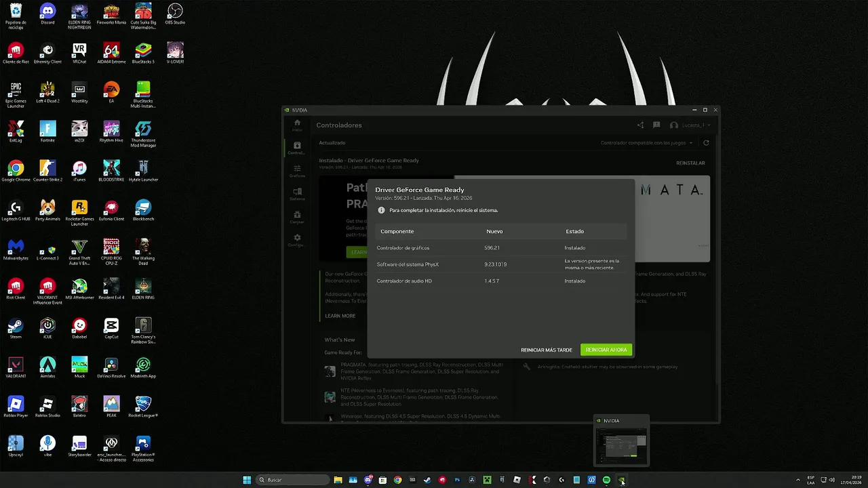Open the Lucasta_1 account dropdown
The image size is (868, 488).
pos(690,125)
